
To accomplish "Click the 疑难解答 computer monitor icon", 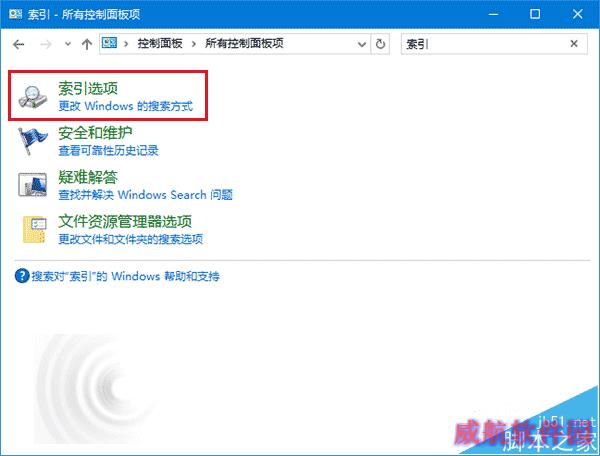I will pyautogui.click(x=33, y=185).
